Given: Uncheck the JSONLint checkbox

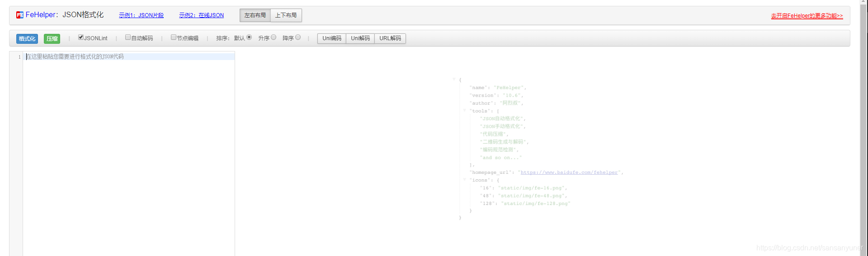Looking at the screenshot, I should tap(81, 37).
